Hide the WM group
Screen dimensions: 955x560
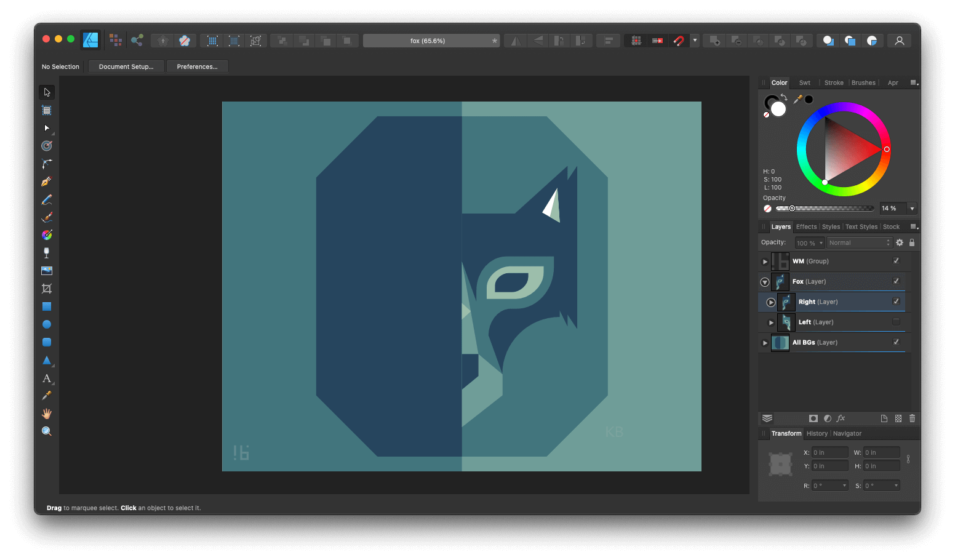tap(896, 261)
